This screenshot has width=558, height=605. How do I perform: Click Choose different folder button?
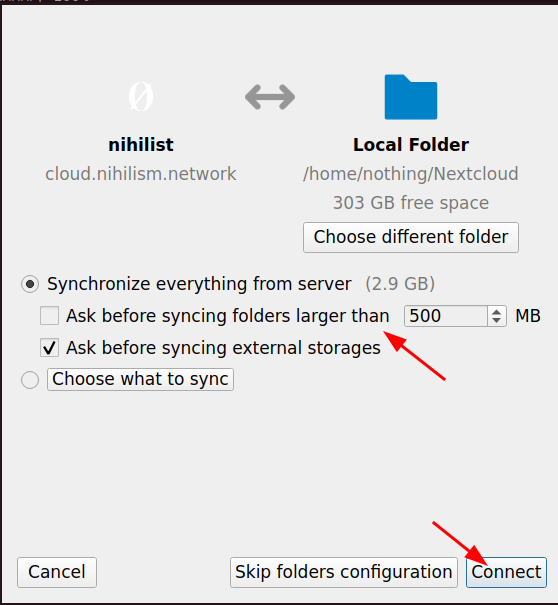[411, 237]
